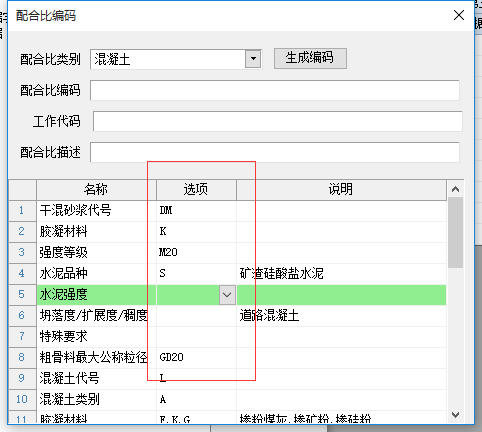482x432 pixels.
Task: Select row 1 干混砂浆代号
Action: pos(96,211)
